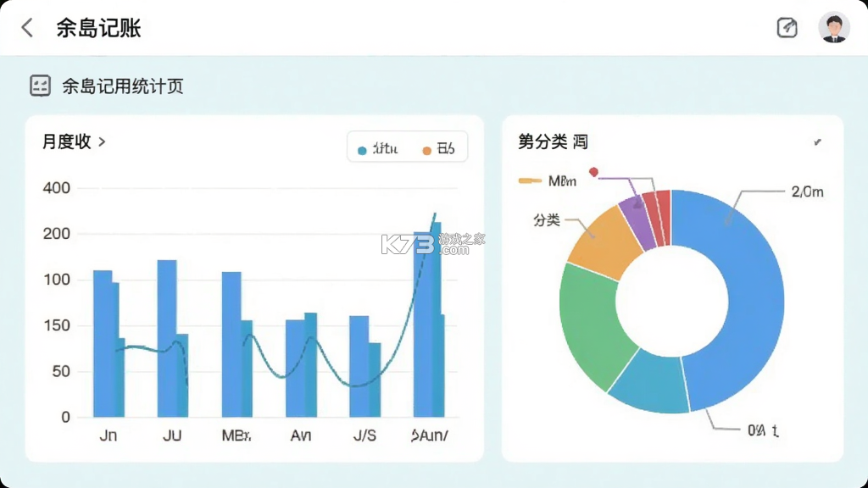The image size is (868, 488).
Task: Expand the 月度收 chevron arrow
Action: coord(102,141)
